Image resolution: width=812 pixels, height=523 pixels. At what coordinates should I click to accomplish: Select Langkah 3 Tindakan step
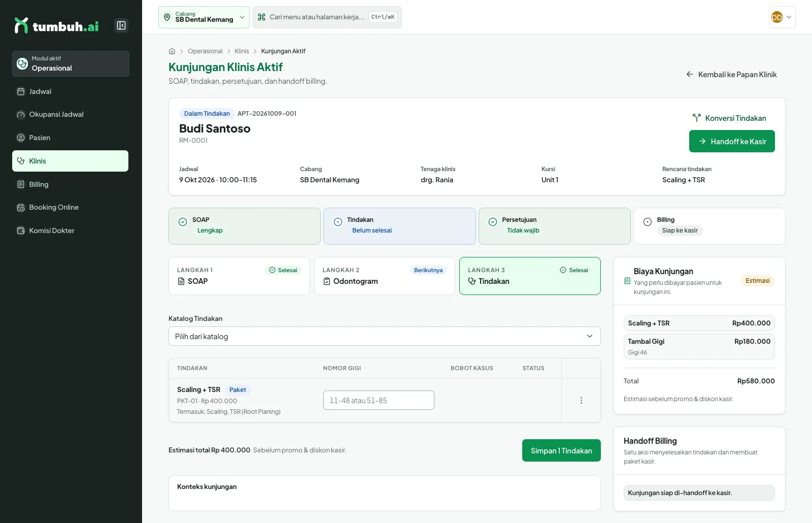(x=530, y=276)
